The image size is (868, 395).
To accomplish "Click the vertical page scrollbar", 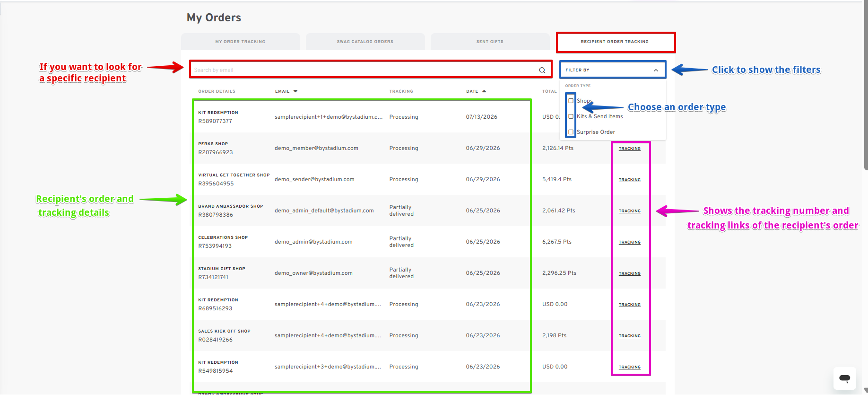I will [x=866, y=85].
